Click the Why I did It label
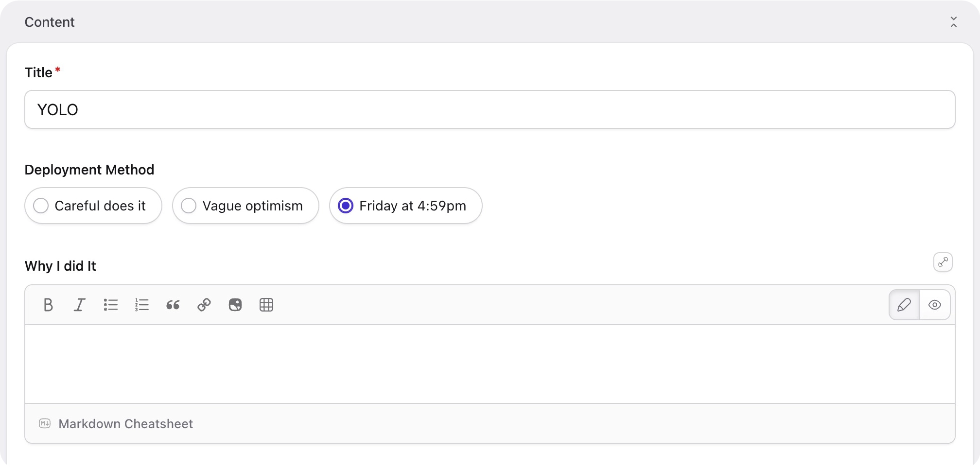The width and height of the screenshot is (980, 469). [x=60, y=266]
